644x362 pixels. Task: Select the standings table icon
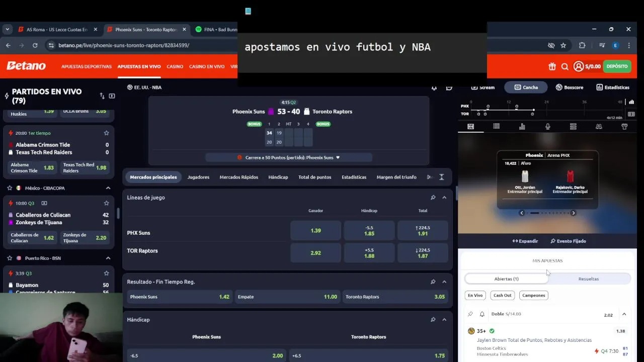573,127
